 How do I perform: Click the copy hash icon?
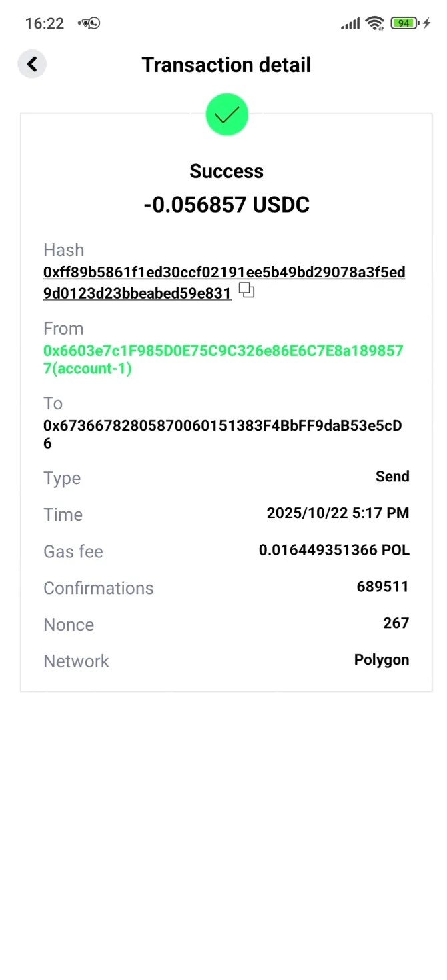point(246,290)
